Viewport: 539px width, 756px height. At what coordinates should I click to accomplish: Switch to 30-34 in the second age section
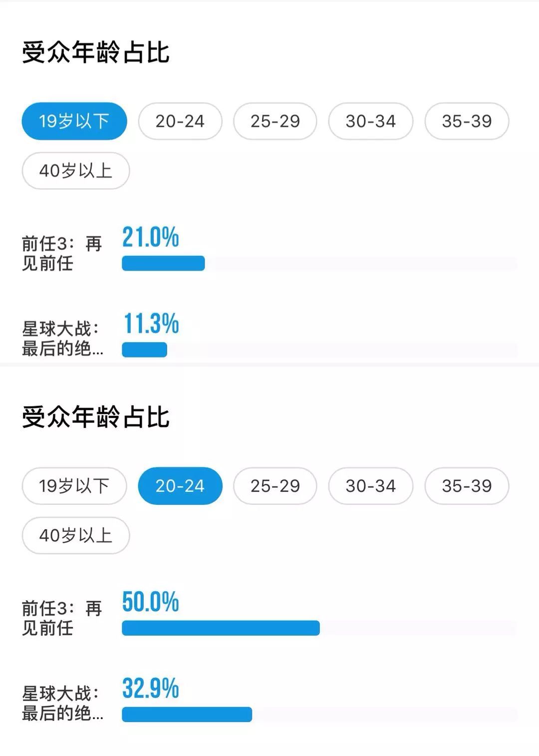[x=370, y=486]
